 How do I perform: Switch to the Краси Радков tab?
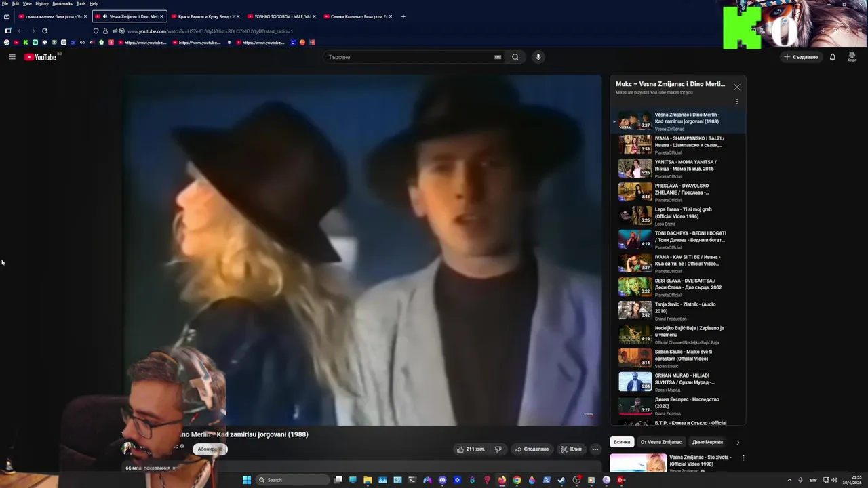pos(204,16)
